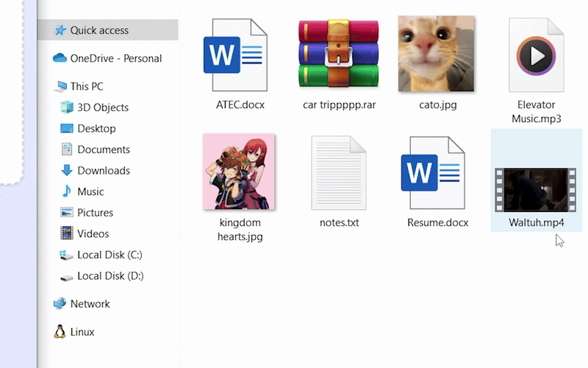Go to the Desktop folder

(x=96, y=129)
